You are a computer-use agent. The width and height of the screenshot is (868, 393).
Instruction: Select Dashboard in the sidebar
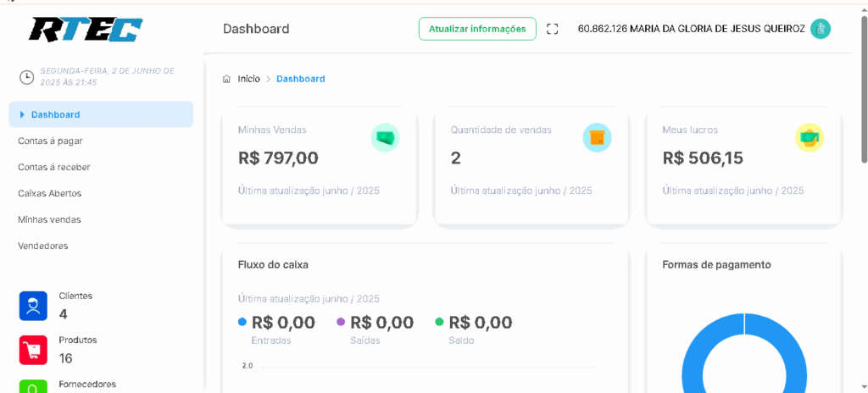click(x=56, y=114)
